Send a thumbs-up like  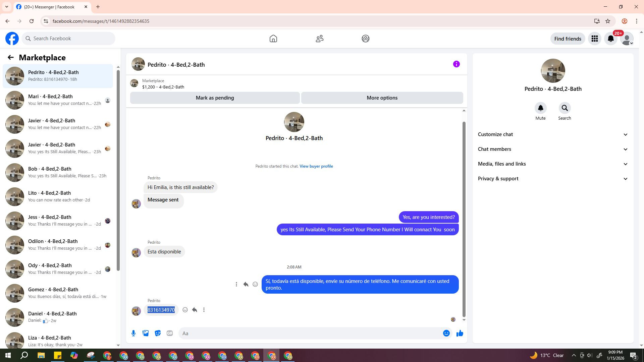(x=460, y=333)
